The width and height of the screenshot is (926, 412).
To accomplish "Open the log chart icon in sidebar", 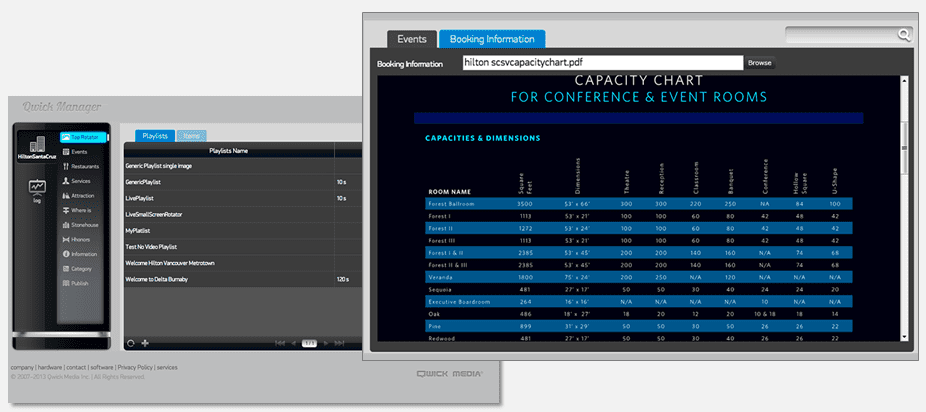I will (37, 190).
